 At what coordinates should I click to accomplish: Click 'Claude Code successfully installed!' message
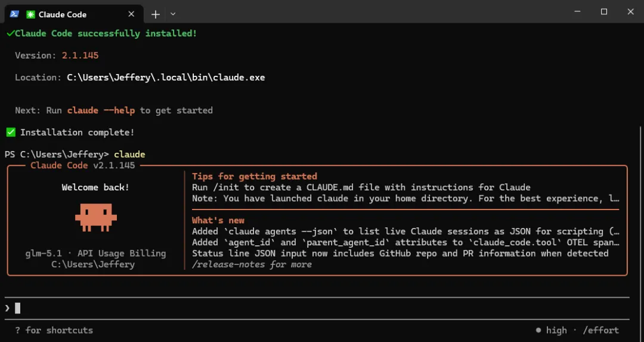coord(106,33)
